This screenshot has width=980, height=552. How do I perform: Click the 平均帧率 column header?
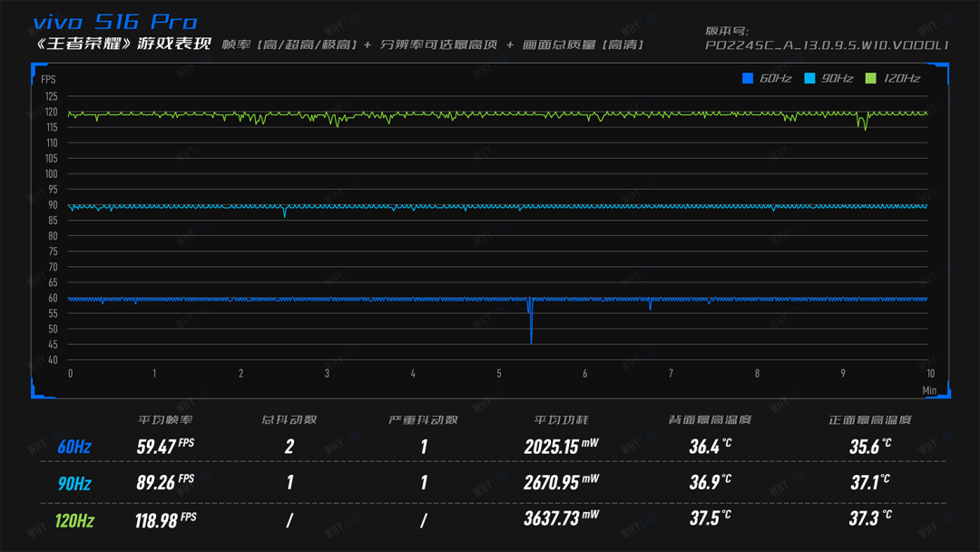point(165,420)
